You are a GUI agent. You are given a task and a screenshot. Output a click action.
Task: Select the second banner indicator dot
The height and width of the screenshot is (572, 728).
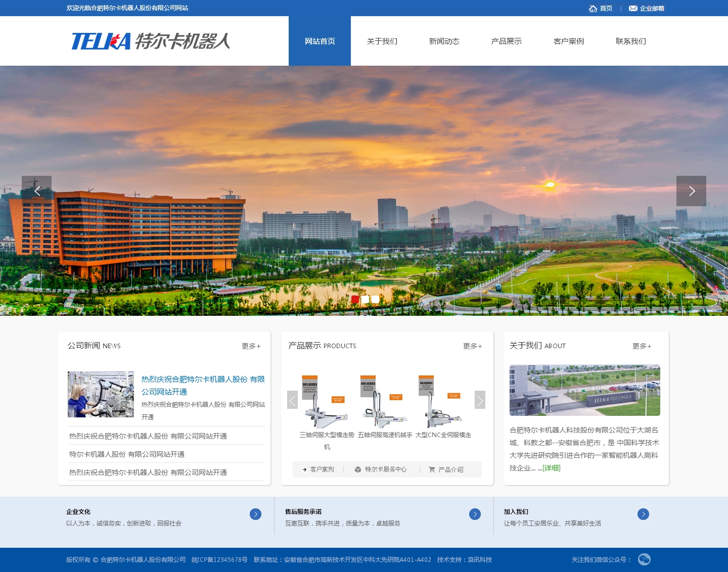365,299
